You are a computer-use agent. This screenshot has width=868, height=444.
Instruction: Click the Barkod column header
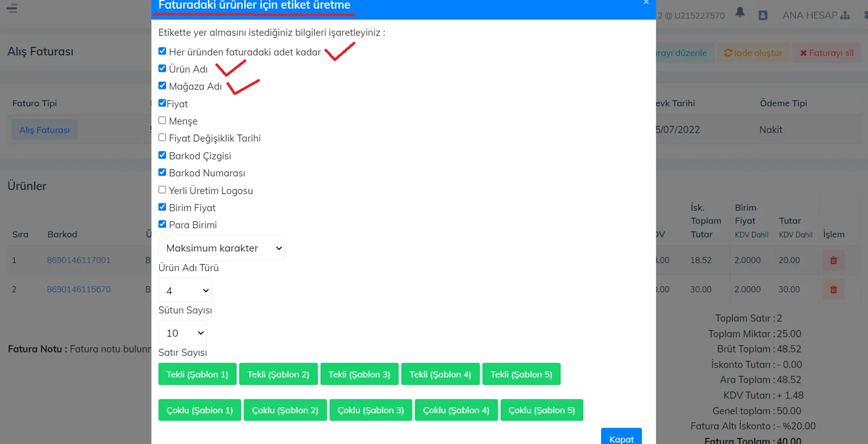tap(62, 234)
